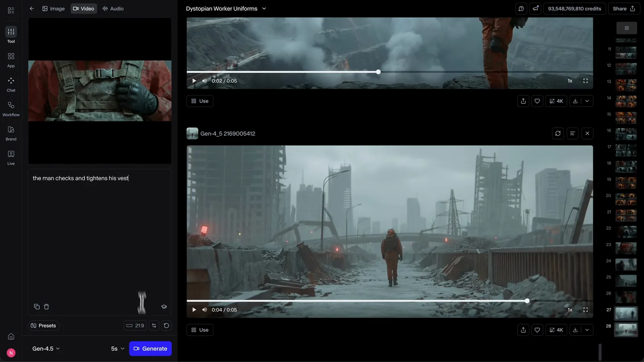This screenshot has height=362, width=644.
Task: Mute the lower video's audio
Action: 204,310
